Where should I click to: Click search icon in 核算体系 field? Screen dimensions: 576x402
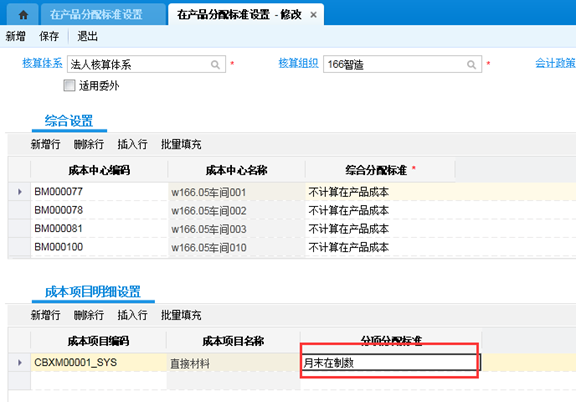pyautogui.click(x=215, y=65)
